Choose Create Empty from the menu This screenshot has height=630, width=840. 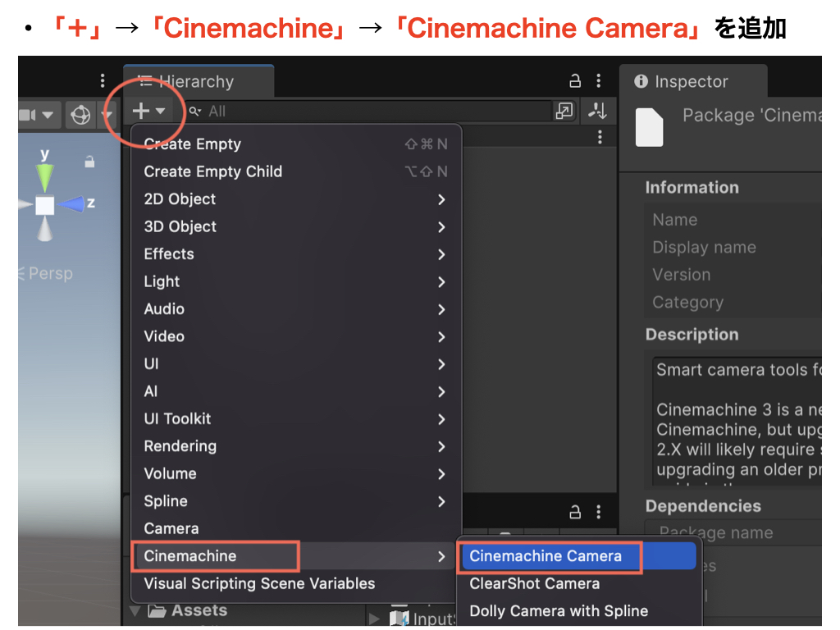193,144
